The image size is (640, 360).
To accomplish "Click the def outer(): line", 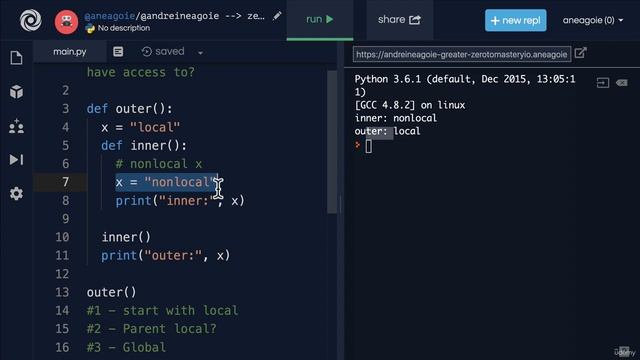I will (x=129, y=109).
